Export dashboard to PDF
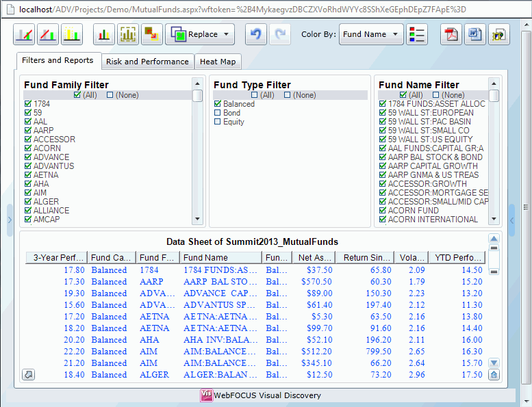 451,34
